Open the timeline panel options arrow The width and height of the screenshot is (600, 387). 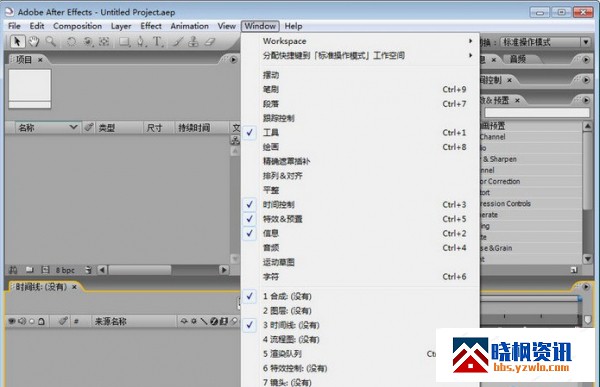coord(586,286)
